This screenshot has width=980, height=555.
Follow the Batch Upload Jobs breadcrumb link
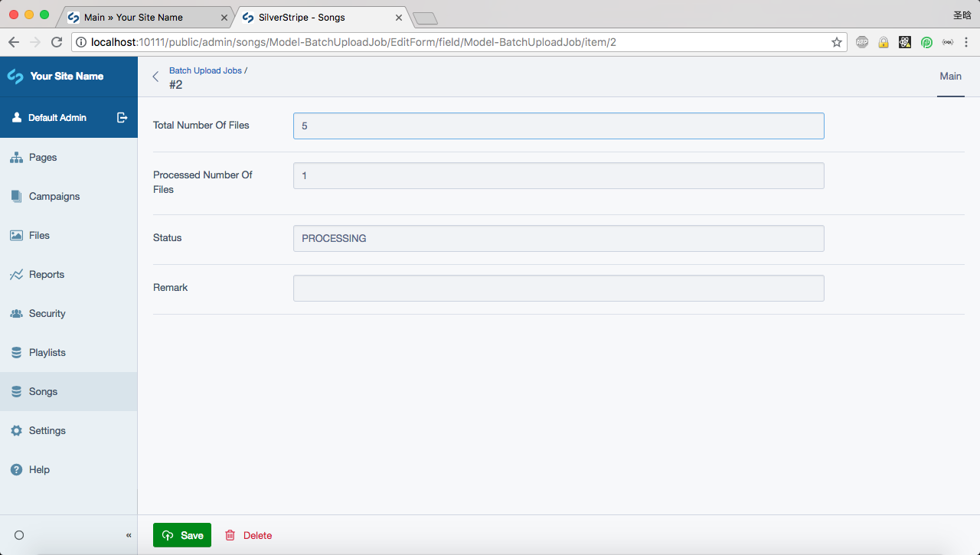[x=205, y=70]
